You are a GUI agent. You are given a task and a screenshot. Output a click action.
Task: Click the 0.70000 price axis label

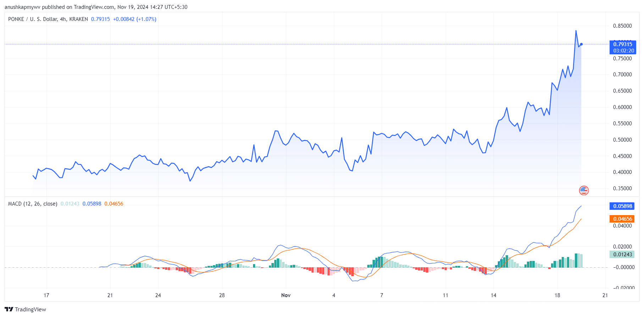(622, 75)
